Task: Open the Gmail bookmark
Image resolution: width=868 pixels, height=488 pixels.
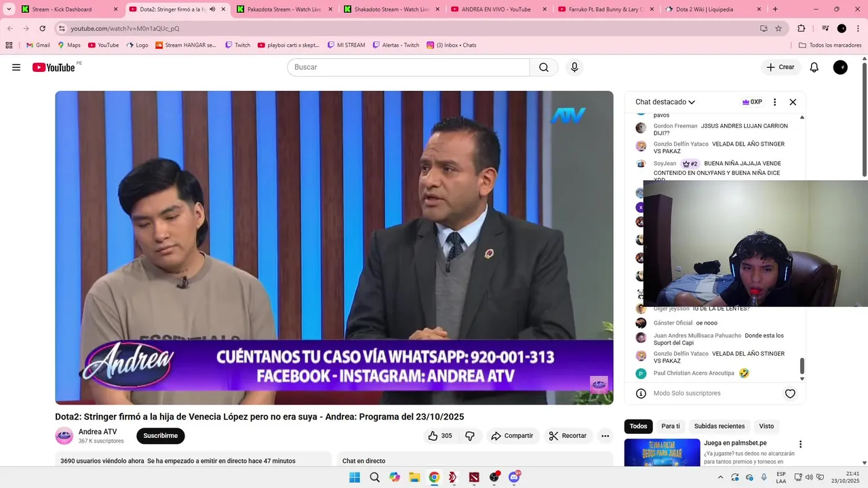Action: click(x=38, y=45)
